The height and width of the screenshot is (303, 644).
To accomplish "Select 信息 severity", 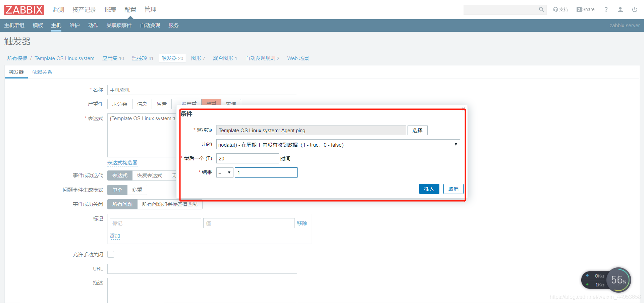I will click(x=142, y=104).
